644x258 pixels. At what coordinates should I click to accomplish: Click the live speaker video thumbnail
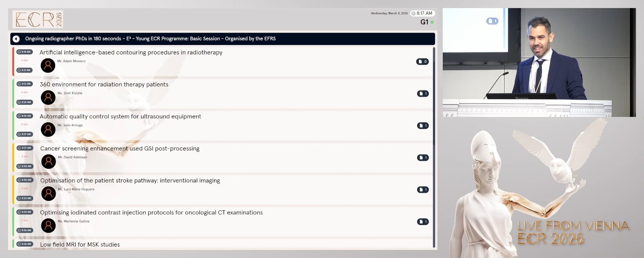539,62
